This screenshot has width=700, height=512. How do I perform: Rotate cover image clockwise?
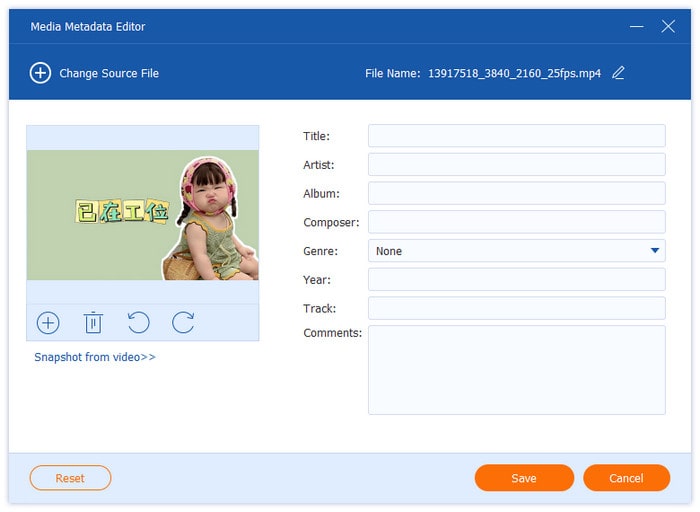(183, 322)
